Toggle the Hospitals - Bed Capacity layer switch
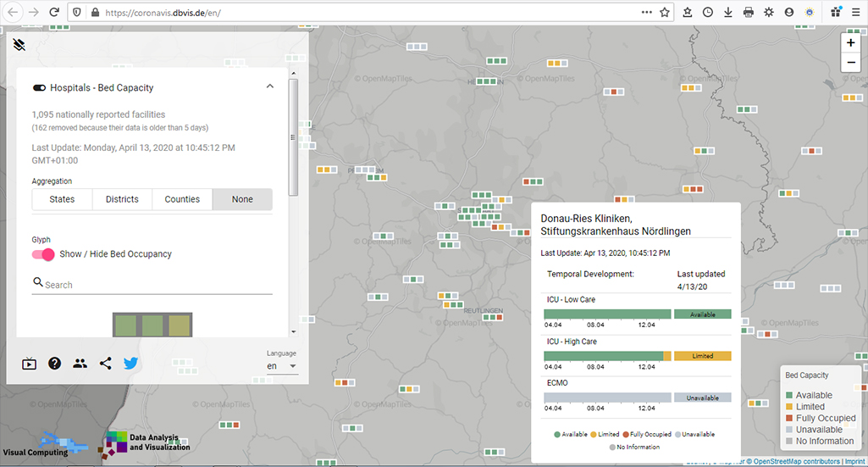The image size is (868, 467). (x=39, y=87)
